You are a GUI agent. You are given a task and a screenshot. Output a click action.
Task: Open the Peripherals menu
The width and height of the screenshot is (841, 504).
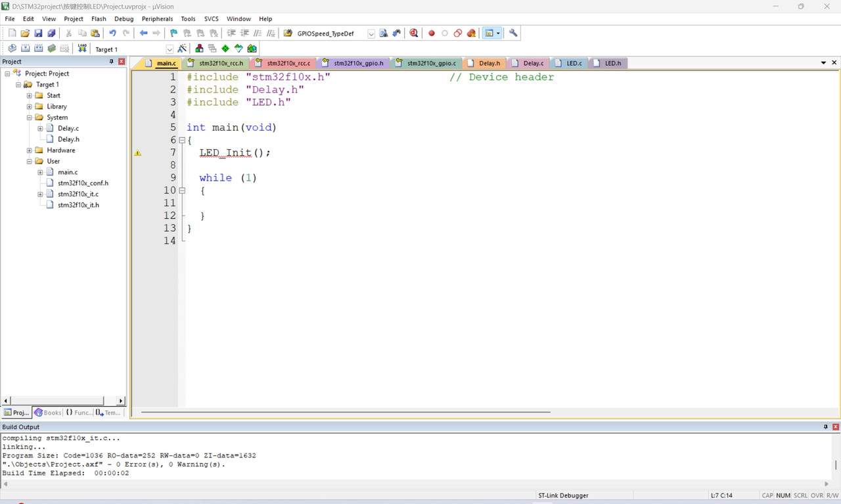coord(157,19)
